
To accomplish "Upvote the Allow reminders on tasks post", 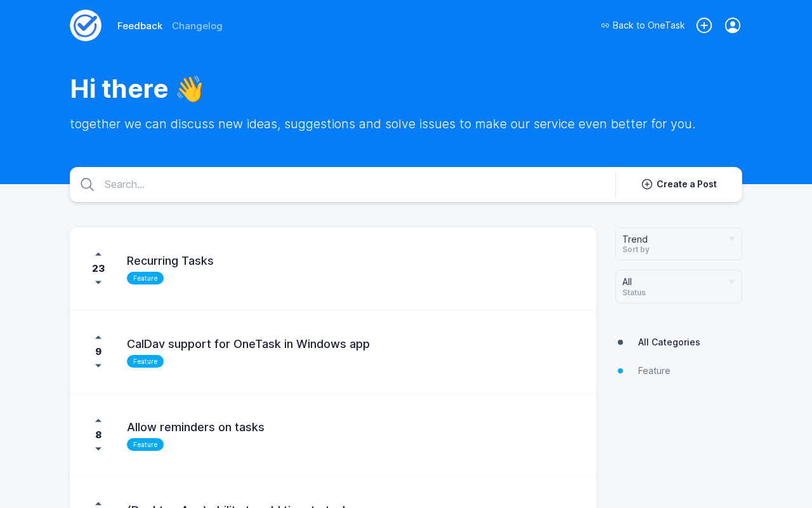I will tap(98, 420).
